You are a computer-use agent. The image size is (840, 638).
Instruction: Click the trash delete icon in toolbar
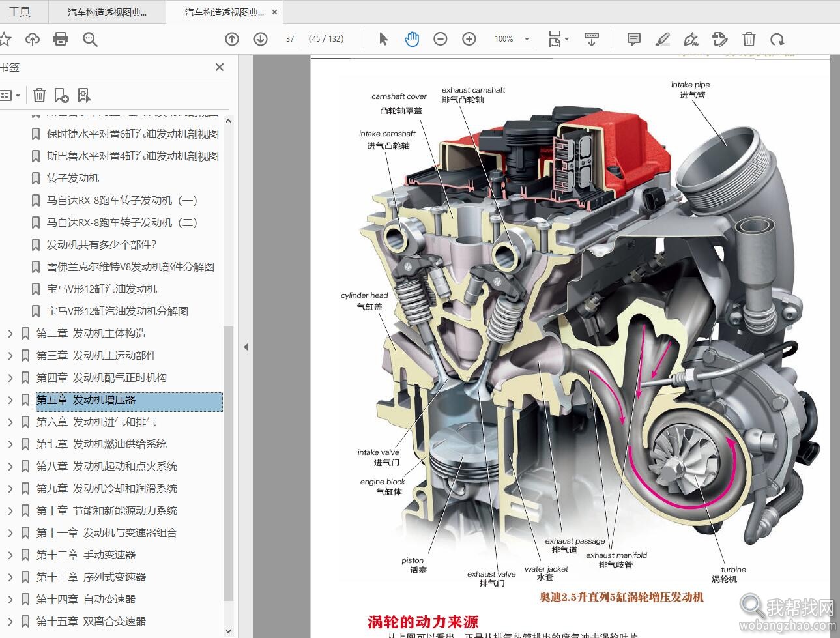pos(749,39)
